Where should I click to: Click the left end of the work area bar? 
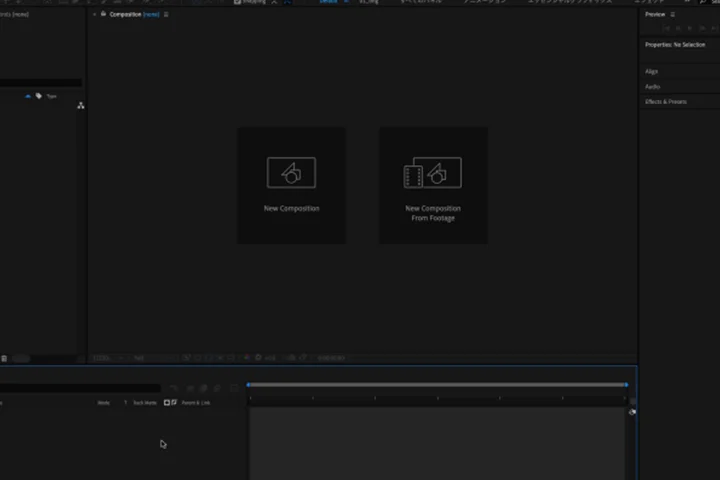click(248, 384)
